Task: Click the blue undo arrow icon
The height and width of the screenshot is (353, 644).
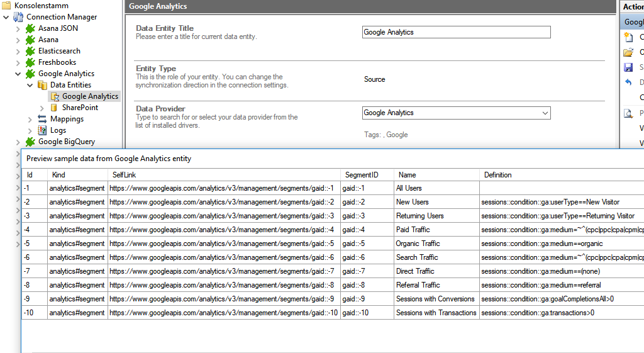Action: click(x=628, y=82)
